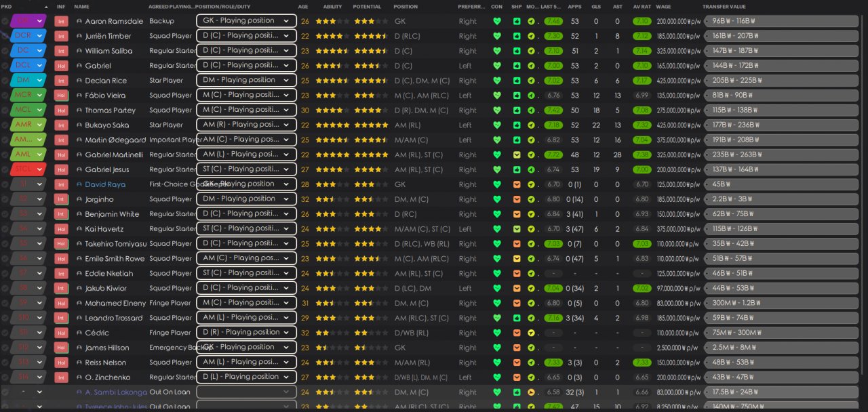Open Takehiro Tomiyasu's player profile
Image resolution: width=868 pixels, height=412 pixels.
click(115, 244)
